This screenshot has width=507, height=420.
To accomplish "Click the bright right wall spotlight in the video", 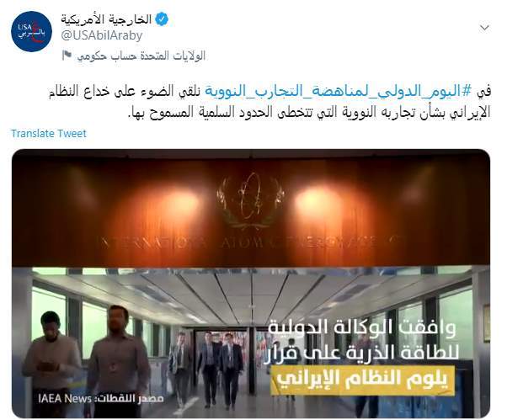I will click(x=317, y=199).
